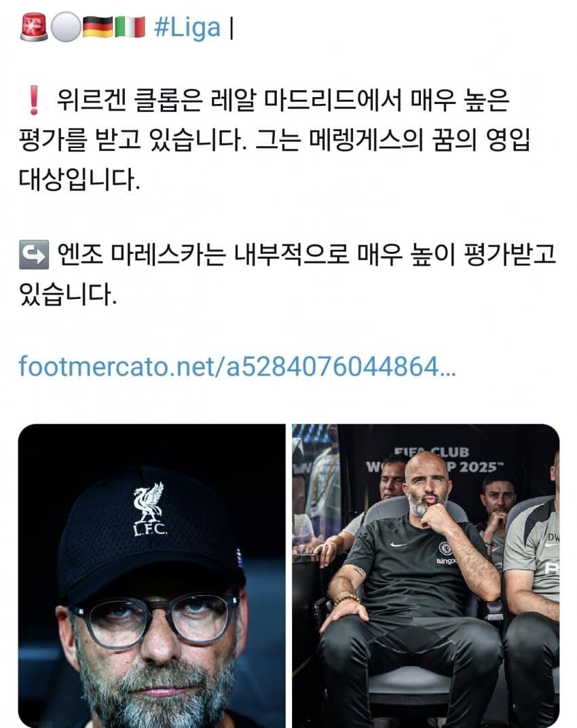Click the red exclamation mark emoji
This screenshot has height=728, width=577.
(33, 101)
